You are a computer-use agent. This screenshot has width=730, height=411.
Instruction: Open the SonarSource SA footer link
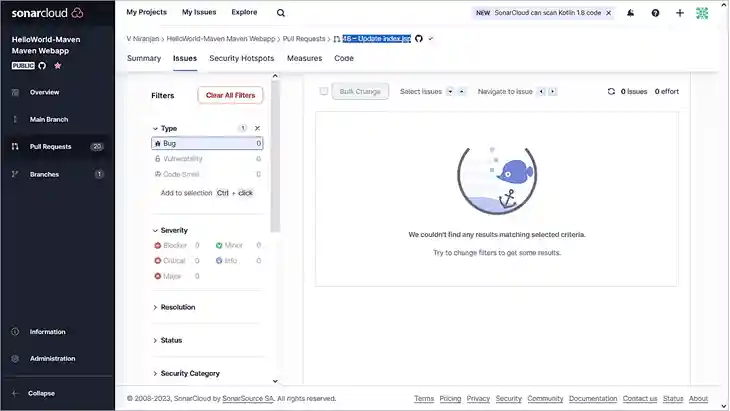[248, 399]
